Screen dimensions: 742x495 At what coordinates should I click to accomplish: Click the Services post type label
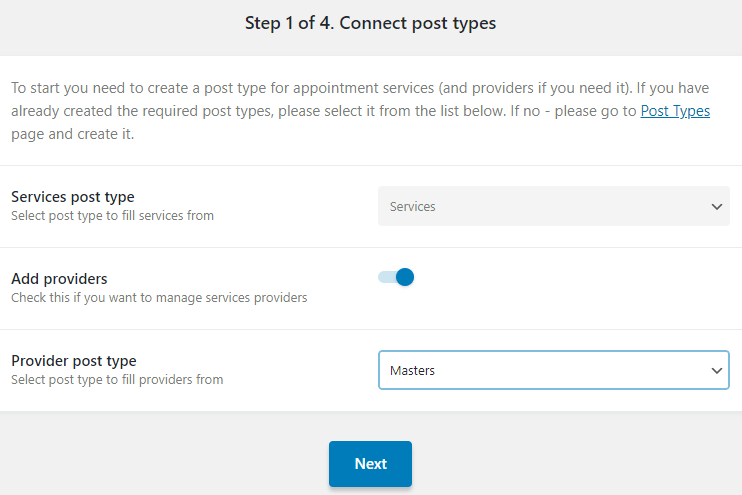[x=73, y=196]
